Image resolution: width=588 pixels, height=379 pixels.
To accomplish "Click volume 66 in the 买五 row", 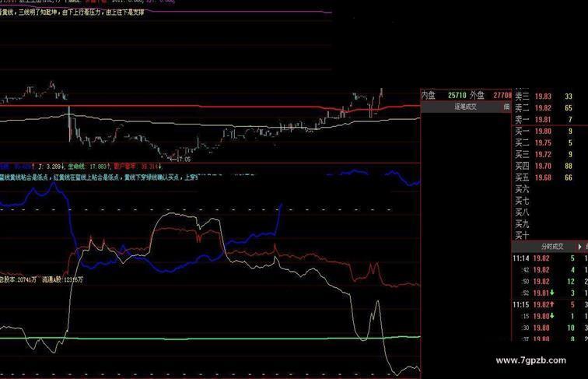I will pos(569,177).
